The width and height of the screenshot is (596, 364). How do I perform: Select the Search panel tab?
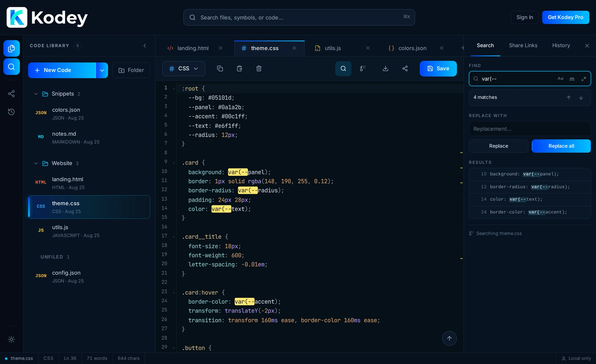(x=485, y=45)
